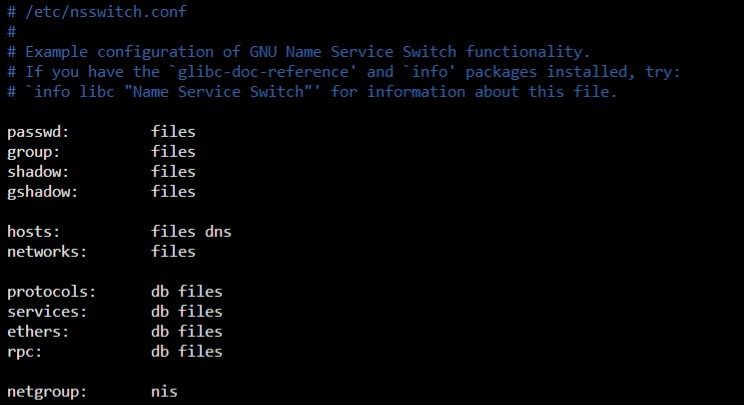The height and width of the screenshot is (405, 744).
Task: Click 'files' in the ethers line
Action: [x=200, y=331]
